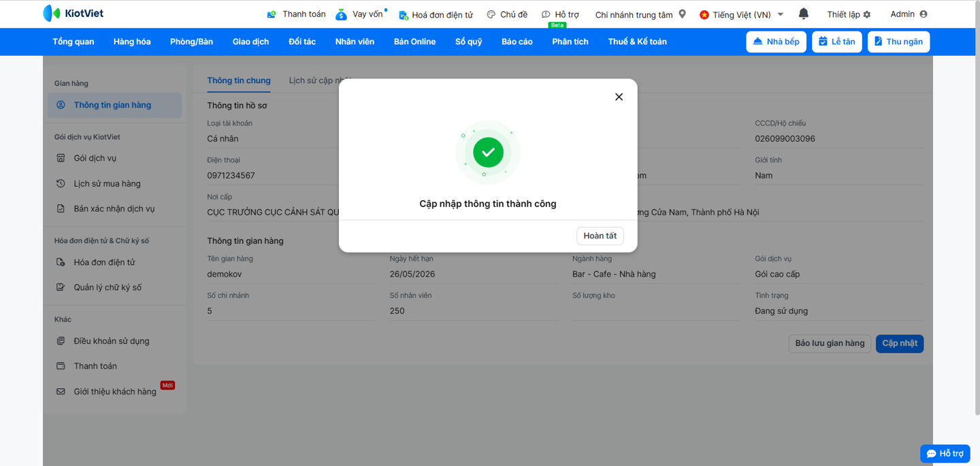Select Điều khoản sử dụng sidebar item

click(x=114, y=341)
